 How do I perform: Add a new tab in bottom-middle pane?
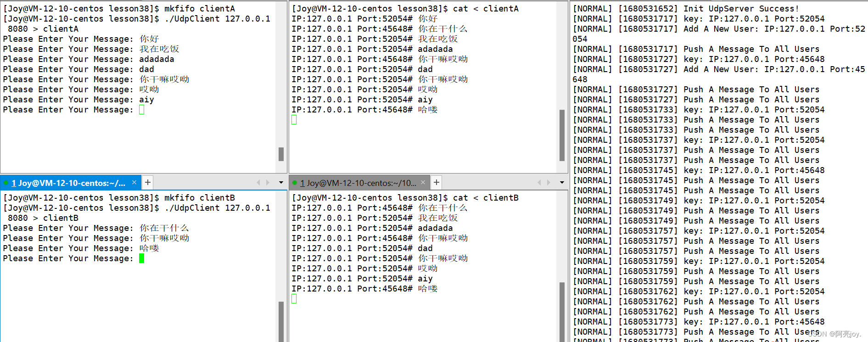pyautogui.click(x=437, y=183)
